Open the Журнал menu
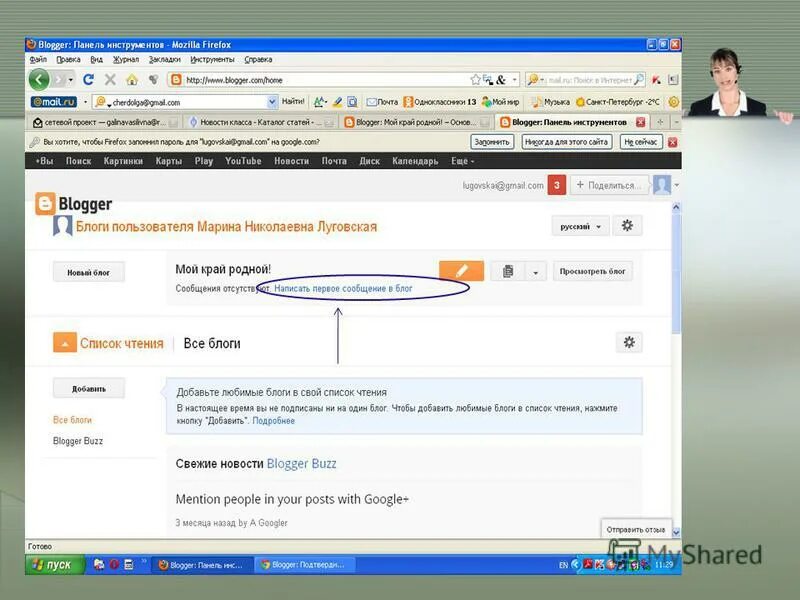The height and width of the screenshot is (600, 800). (126, 59)
